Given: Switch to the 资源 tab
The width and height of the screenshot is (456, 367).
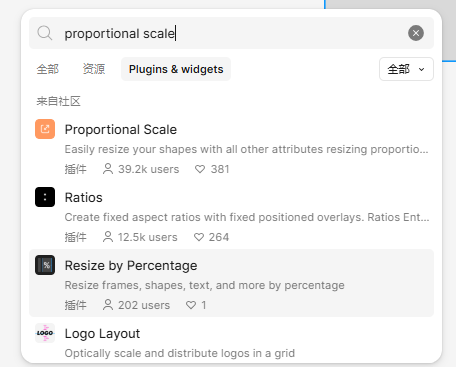Looking at the screenshot, I should [94, 69].
